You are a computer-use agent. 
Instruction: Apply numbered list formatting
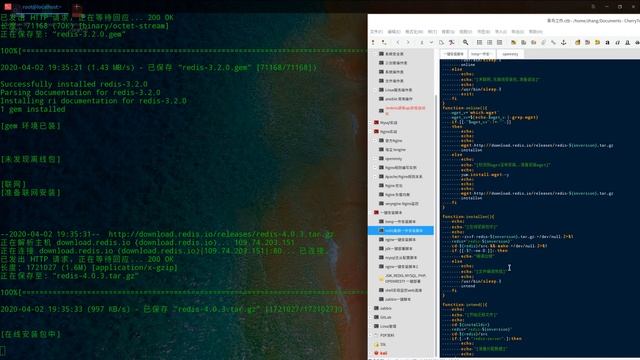pyautogui.click(x=489, y=42)
